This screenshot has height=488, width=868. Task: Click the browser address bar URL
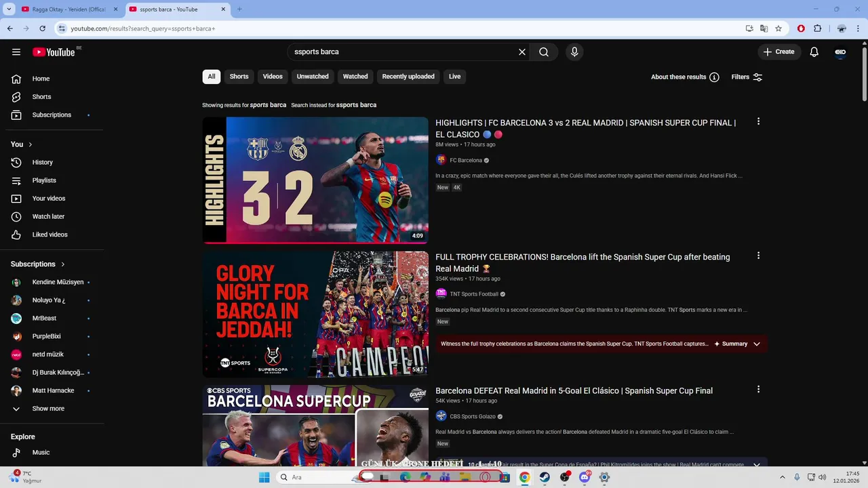point(142,28)
